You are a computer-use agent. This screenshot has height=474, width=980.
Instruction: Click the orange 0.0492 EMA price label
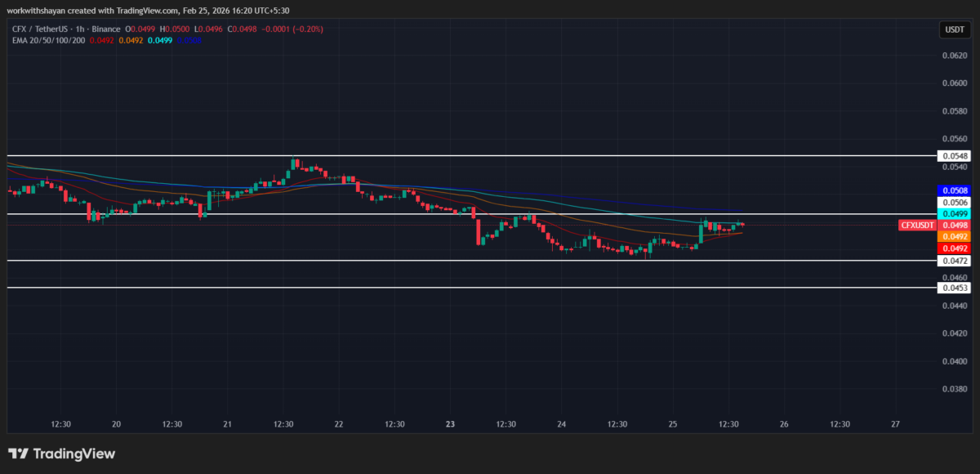(x=954, y=236)
